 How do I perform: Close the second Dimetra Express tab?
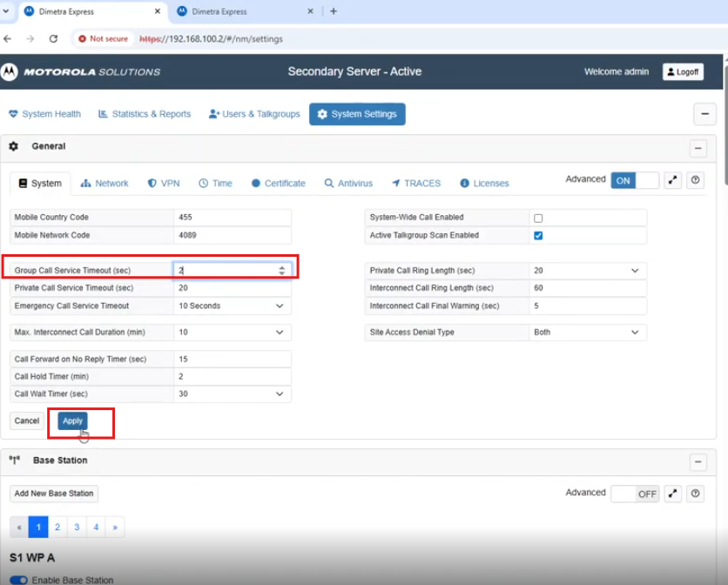pos(311,11)
